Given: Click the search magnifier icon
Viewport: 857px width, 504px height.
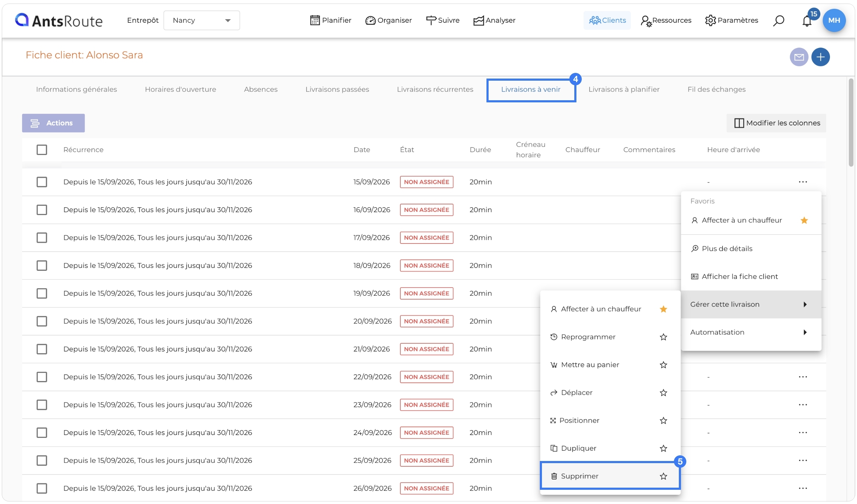Looking at the screenshot, I should (778, 21).
